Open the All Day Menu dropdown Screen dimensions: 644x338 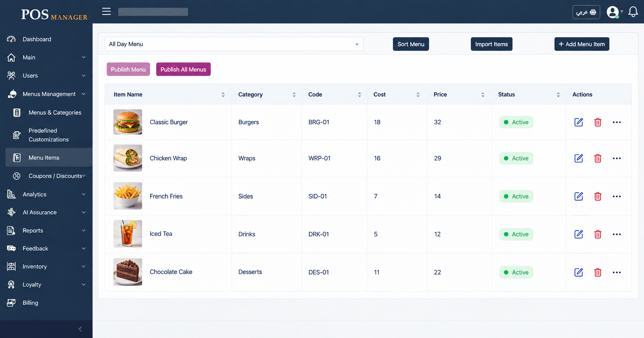point(234,44)
